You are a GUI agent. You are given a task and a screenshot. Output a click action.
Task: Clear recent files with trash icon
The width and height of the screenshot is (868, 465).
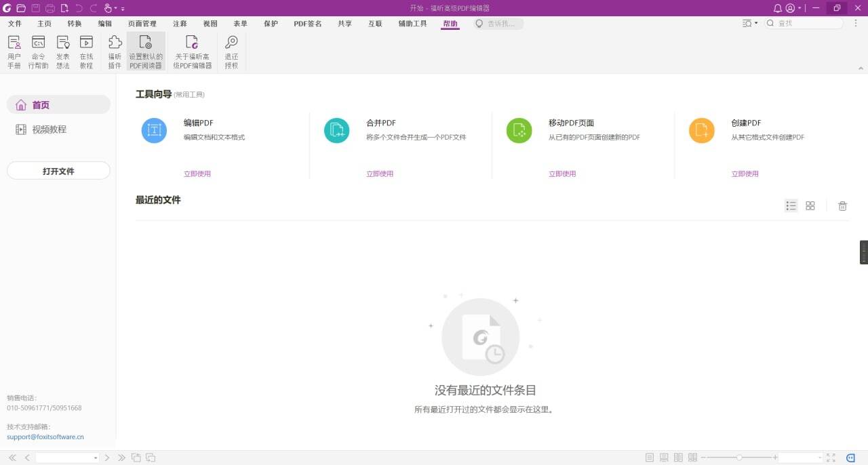(x=842, y=206)
